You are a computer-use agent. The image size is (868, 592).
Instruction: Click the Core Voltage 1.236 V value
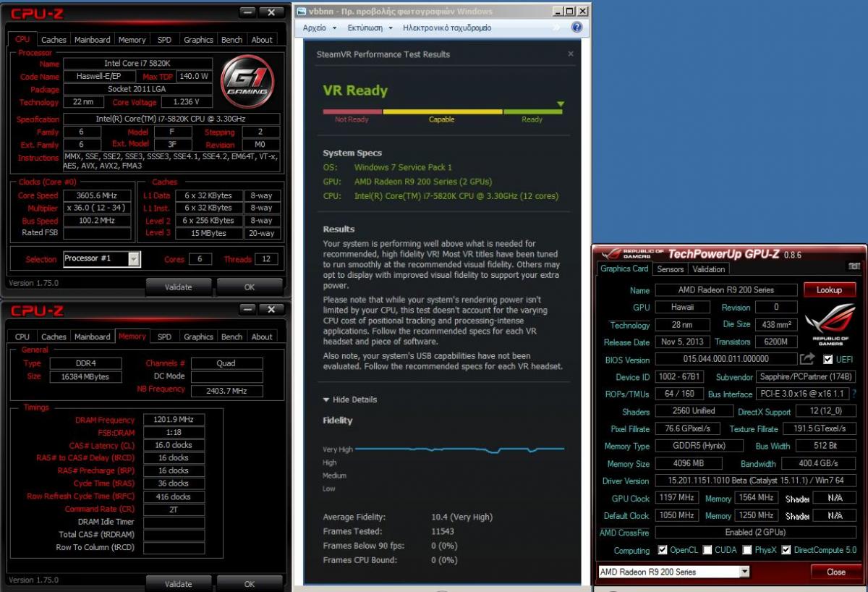pyautogui.click(x=186, y=102)
